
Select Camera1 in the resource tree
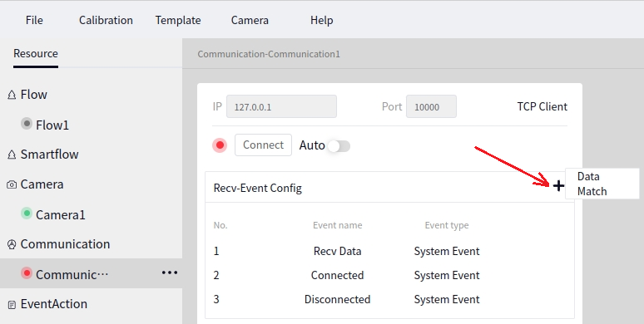61,214
